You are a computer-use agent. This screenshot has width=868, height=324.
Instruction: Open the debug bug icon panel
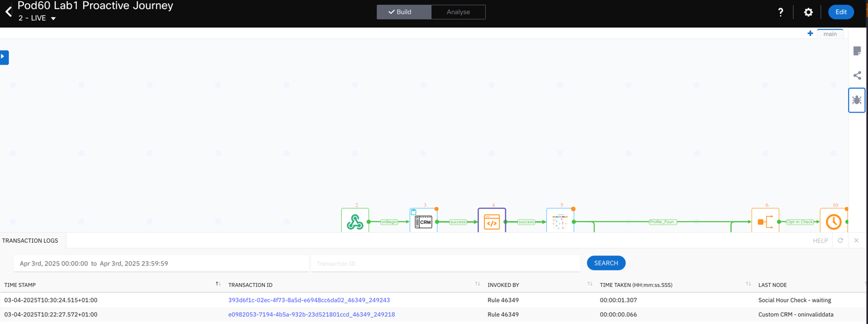857,100
